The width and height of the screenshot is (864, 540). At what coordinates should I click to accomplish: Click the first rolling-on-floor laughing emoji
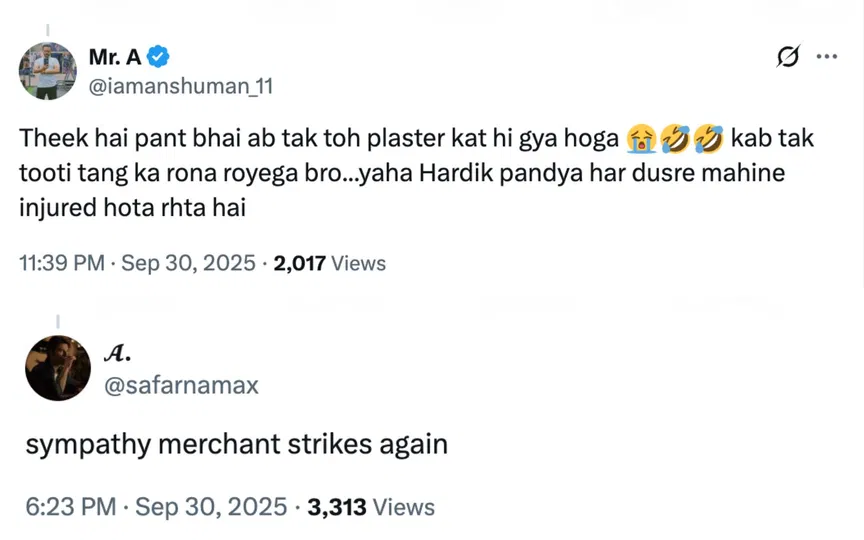pos(673,139)
